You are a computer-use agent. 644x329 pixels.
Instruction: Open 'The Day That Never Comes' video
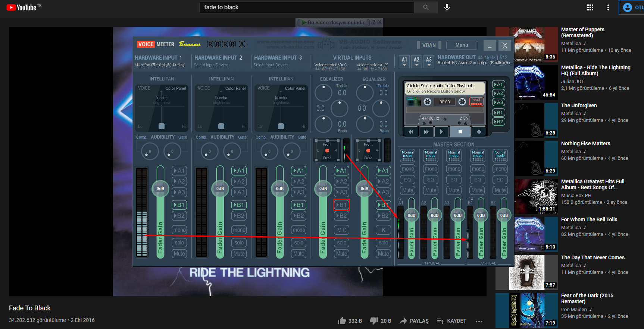(593, 257)
